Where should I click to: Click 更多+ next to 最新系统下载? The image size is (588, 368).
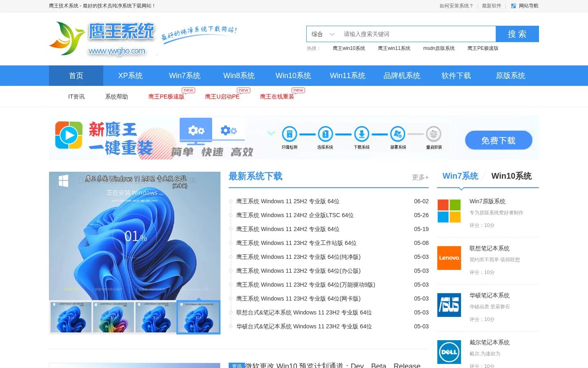[420, 177]
